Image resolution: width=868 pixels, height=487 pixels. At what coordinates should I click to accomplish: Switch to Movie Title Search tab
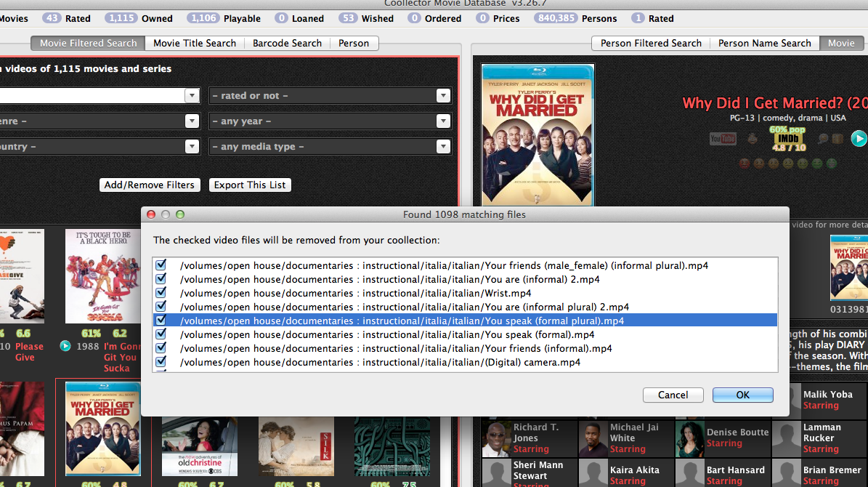195,43
